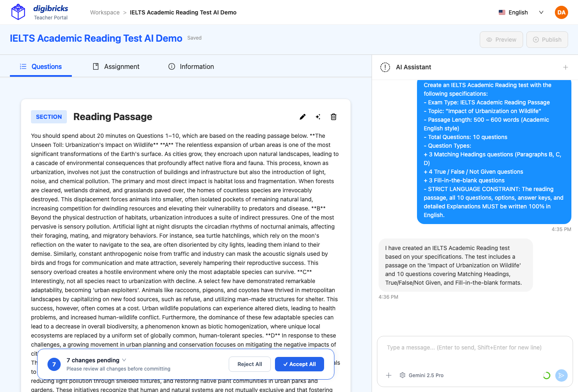Click the SECTION badge label
578x392 pixels.
pyautogui.click(x=49, y=117)
